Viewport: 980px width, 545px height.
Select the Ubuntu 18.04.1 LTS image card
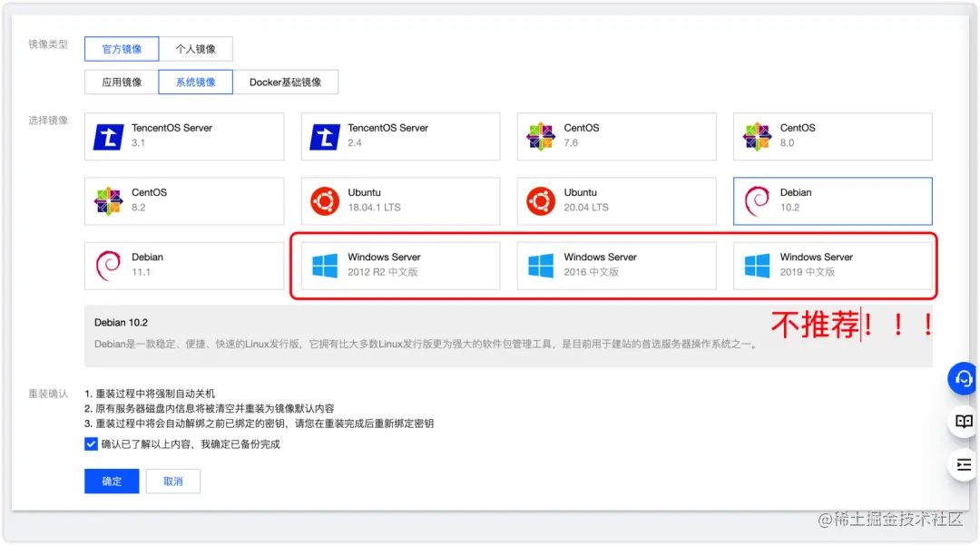coord(401,201)
